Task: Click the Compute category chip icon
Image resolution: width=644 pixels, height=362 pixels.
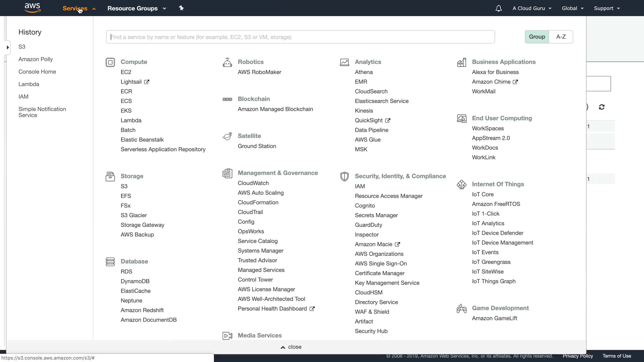Action: click(x=110, y=62)
